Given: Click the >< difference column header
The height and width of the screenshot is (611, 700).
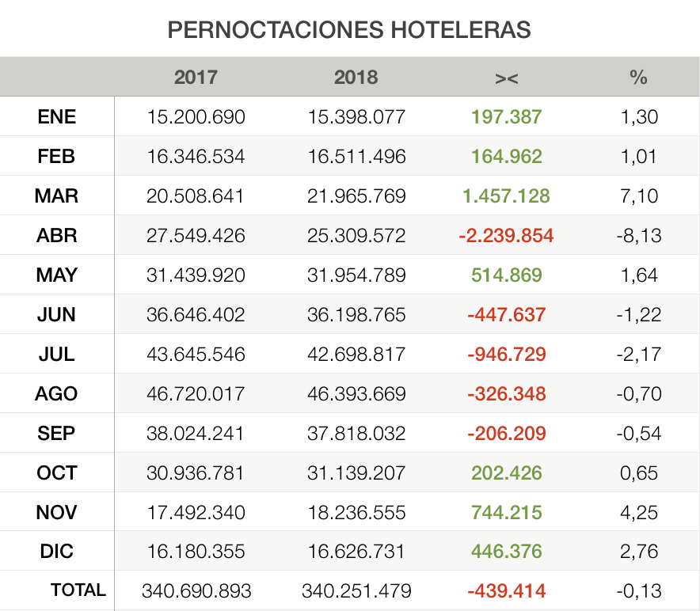Looking at the screenshot, I should 506,77.
